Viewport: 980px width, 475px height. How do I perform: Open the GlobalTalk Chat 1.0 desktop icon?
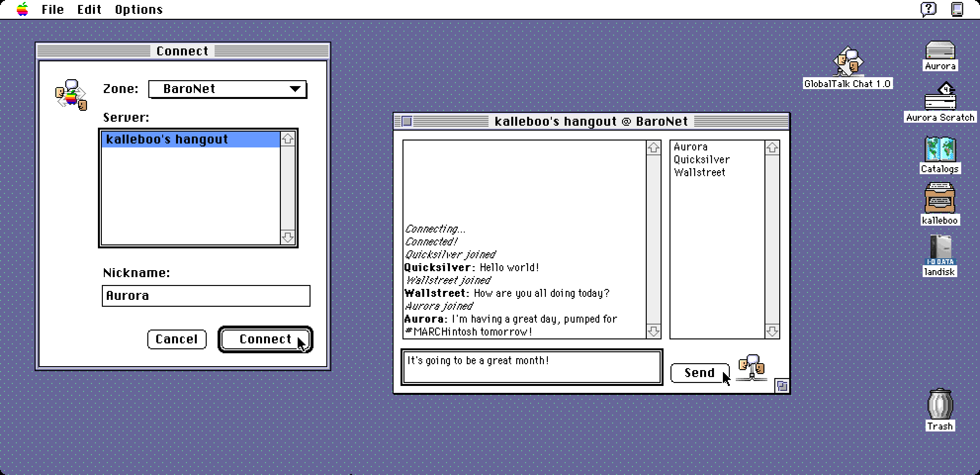point(848,62)
